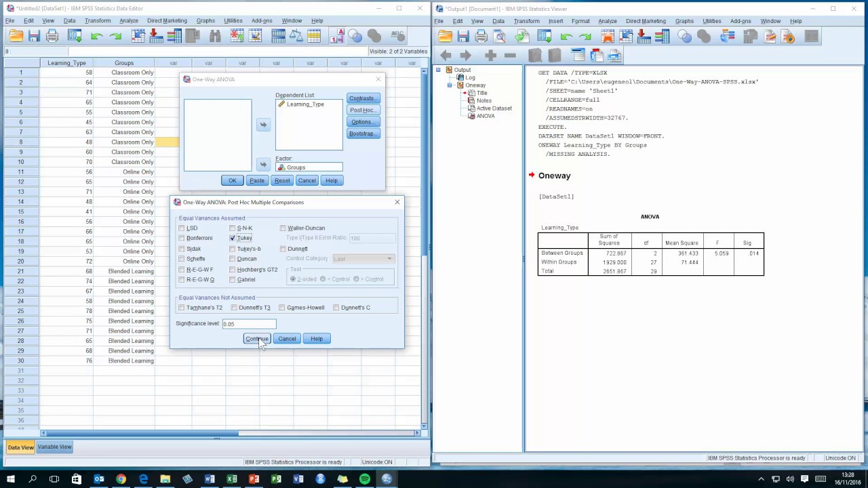Click Go to Case icon in Data Editor

click(x=138, y=36)
